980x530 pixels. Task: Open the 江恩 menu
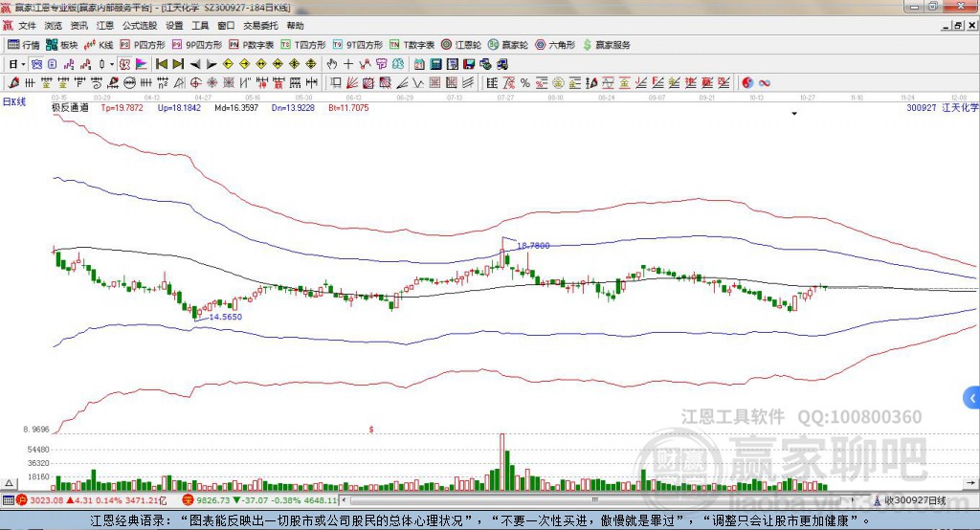[x=105, y=26]
